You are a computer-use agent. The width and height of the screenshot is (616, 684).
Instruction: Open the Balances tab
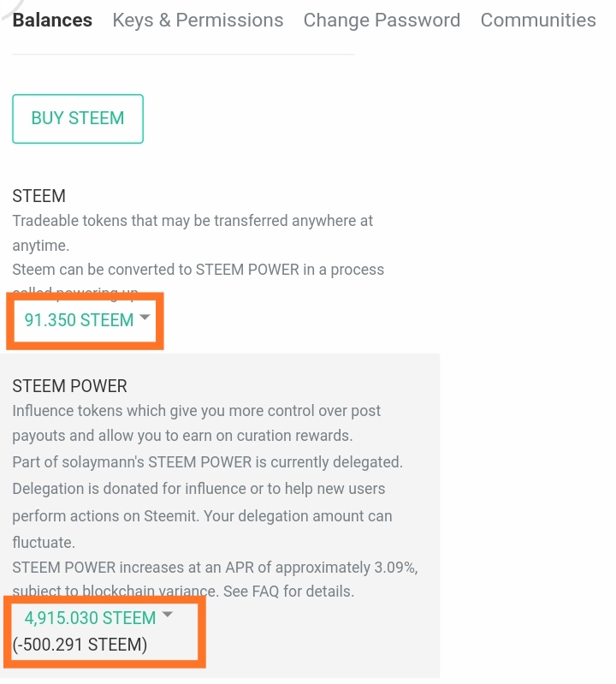click(52, 20)
